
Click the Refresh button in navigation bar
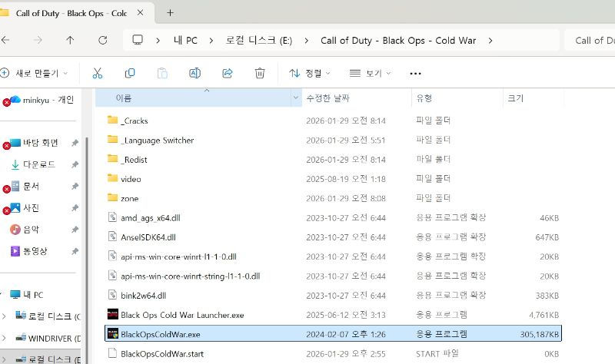point(102,41)
